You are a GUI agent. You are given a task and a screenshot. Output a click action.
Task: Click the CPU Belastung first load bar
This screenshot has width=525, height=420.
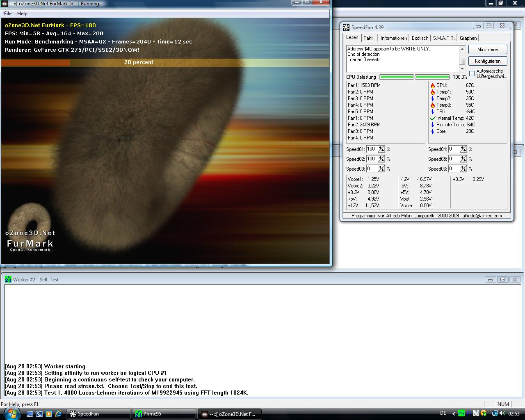coord(397,77)
